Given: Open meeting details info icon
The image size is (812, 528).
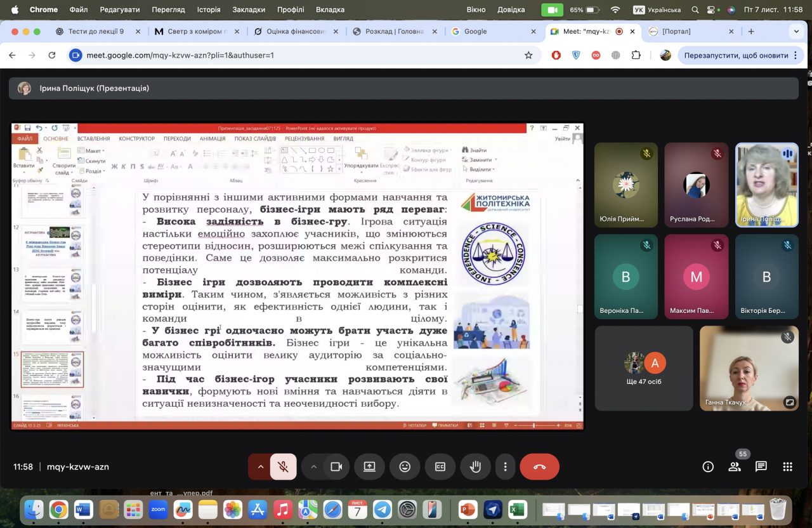Looking at the screenshot, I should 708,467.
